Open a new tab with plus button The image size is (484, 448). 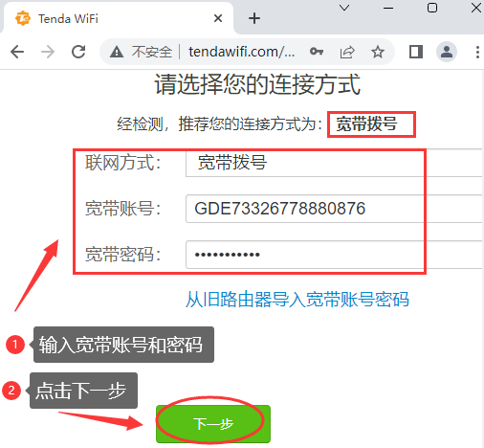click(254, 18)
